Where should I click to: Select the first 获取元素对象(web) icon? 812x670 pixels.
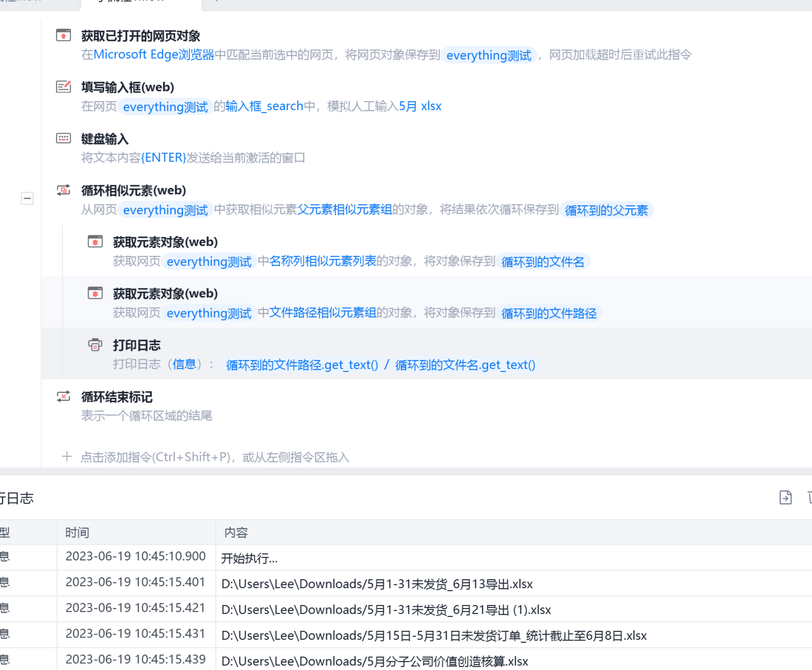pos(95,242)
